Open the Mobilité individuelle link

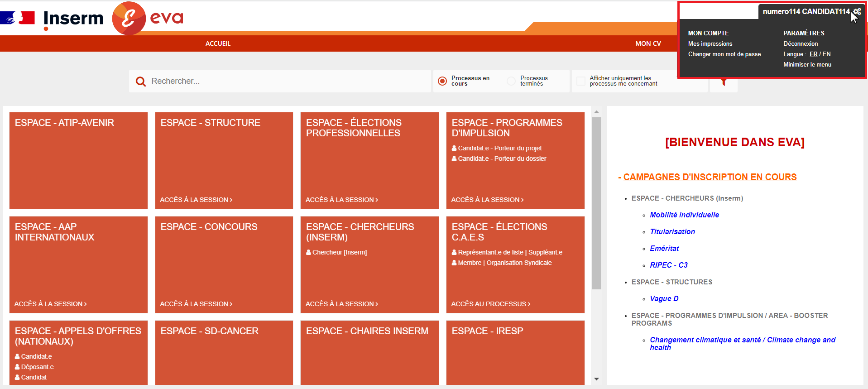point(684,215)
